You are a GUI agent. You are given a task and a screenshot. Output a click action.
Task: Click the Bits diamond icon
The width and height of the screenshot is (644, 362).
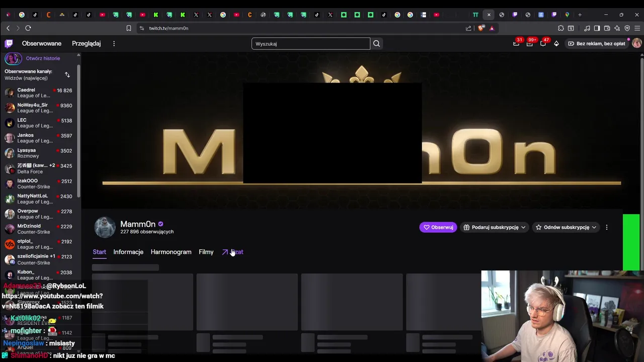click(556, 44)
